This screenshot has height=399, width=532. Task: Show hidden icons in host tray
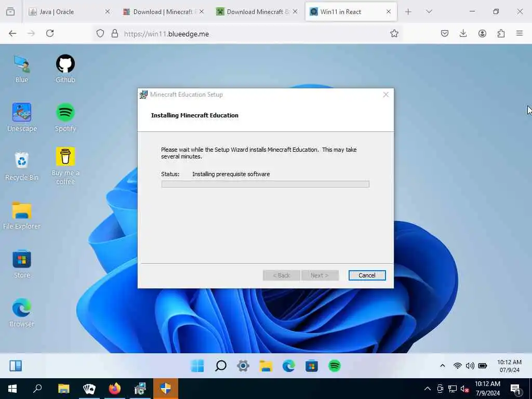[428, 389]
